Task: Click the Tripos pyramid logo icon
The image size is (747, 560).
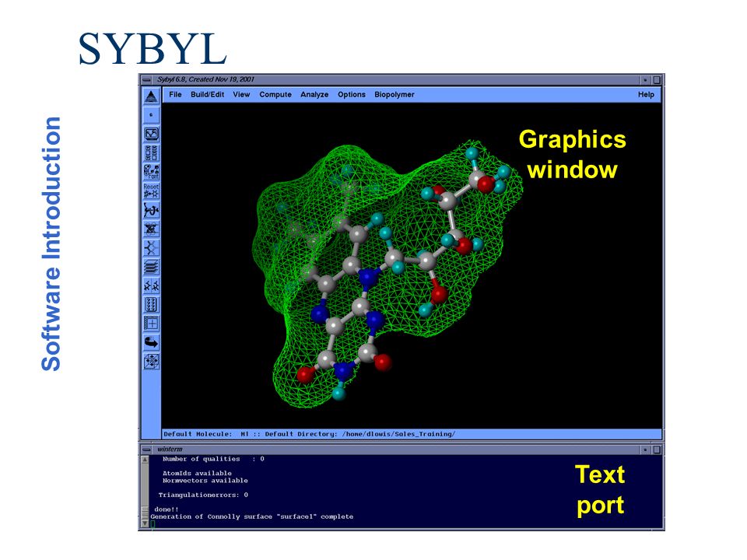Action: pyautogui.click(x=151, y=96)
